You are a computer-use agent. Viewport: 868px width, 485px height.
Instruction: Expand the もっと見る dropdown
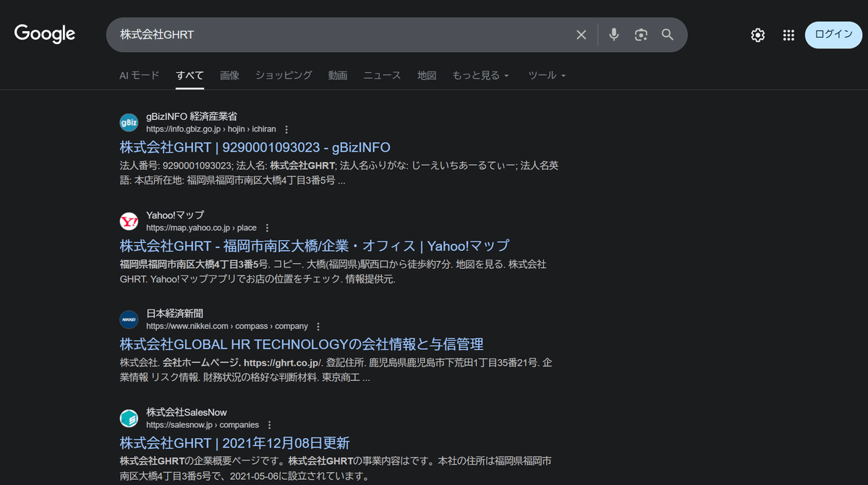coord(481,75)
